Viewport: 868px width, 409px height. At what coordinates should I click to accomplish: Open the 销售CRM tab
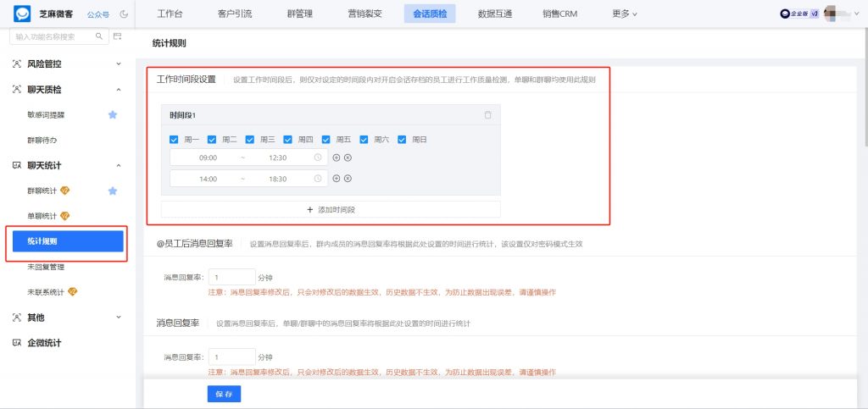pyautogui.click(x=560, y=14)
